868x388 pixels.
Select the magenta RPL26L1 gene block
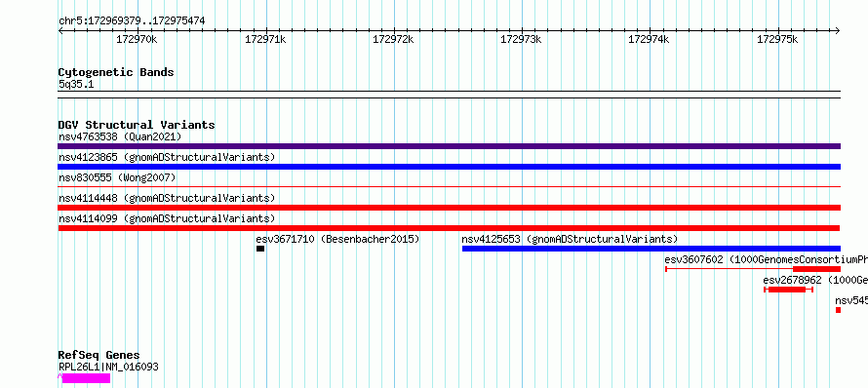(x=87, y=378)
